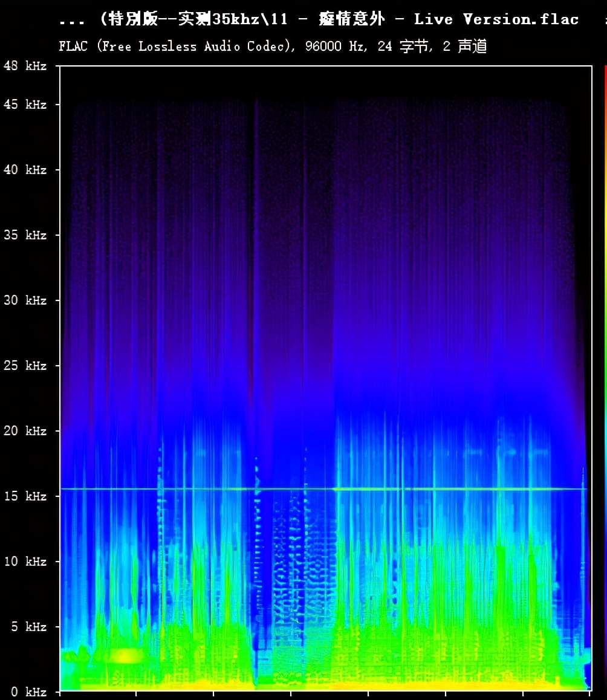Click the tall vertical spike reaching 45 kHz

click(256, 242)
